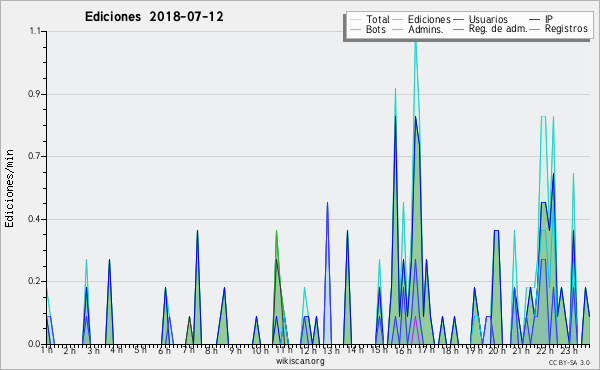Click the '11 h' x-axis label
The height and width of the screenshot is (370, 600).
pos(284,350)
